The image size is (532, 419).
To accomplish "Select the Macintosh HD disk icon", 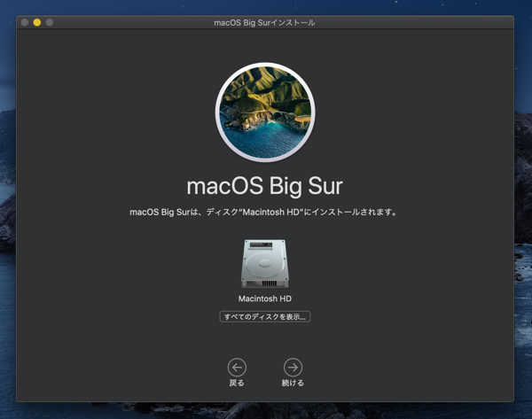I will pyautogui.click(x=264, y=264).
